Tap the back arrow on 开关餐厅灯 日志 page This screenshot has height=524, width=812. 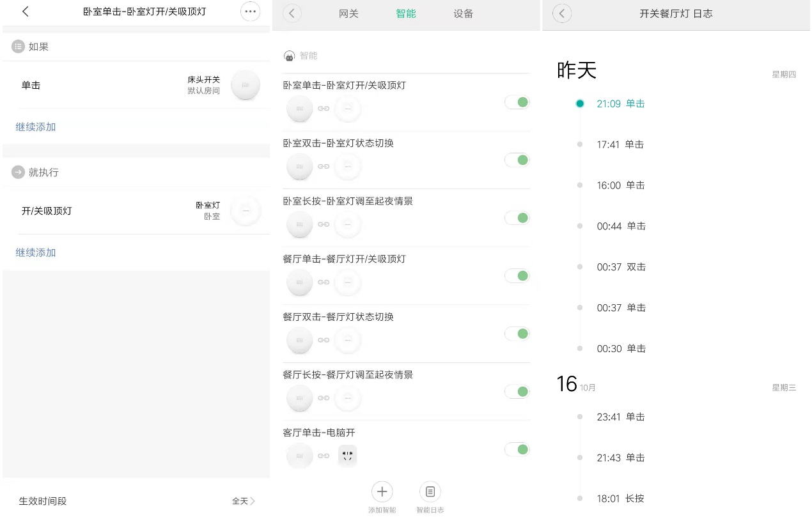561,13
